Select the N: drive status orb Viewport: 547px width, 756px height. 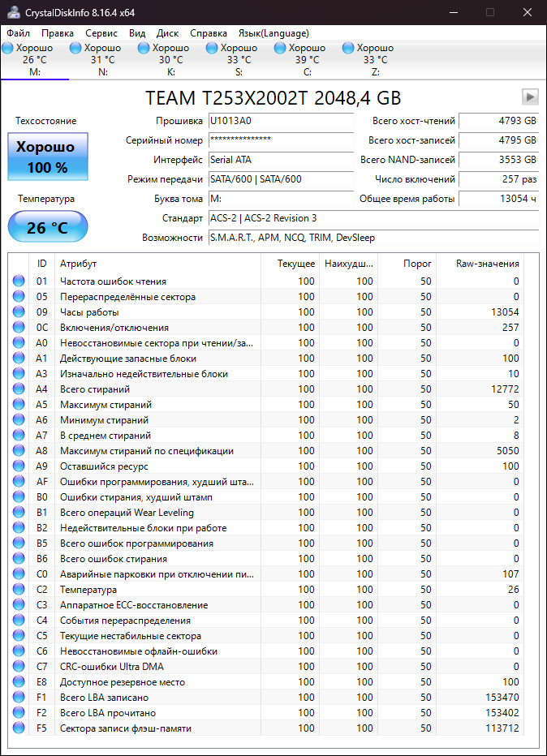point(75,48)
